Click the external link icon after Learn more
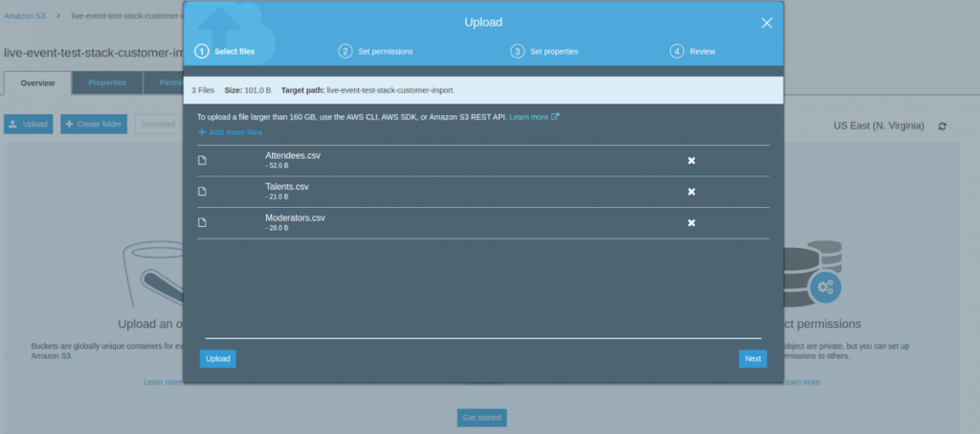Screen dimensions: 980x434 [x=555, y=117]
